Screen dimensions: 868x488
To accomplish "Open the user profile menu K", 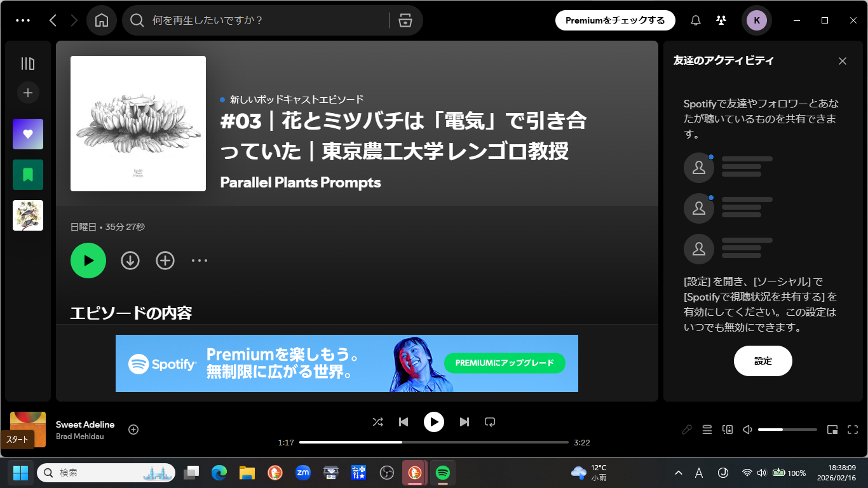I will [756, 20].
